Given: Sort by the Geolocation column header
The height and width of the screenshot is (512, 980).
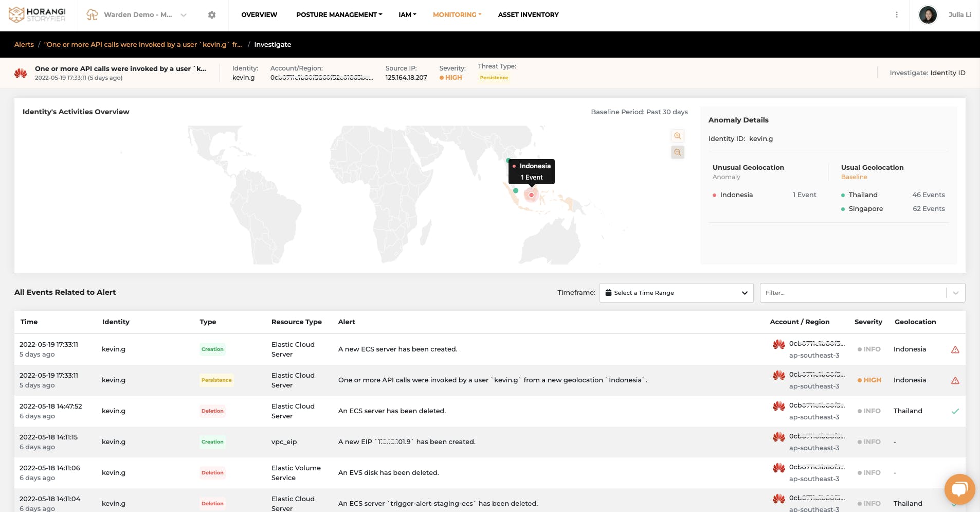Looking at the screenshot, I should pos(915,322).
